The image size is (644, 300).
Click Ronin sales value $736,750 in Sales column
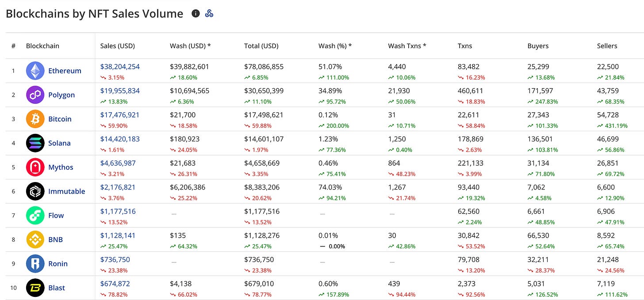click(x=115, y=259)
